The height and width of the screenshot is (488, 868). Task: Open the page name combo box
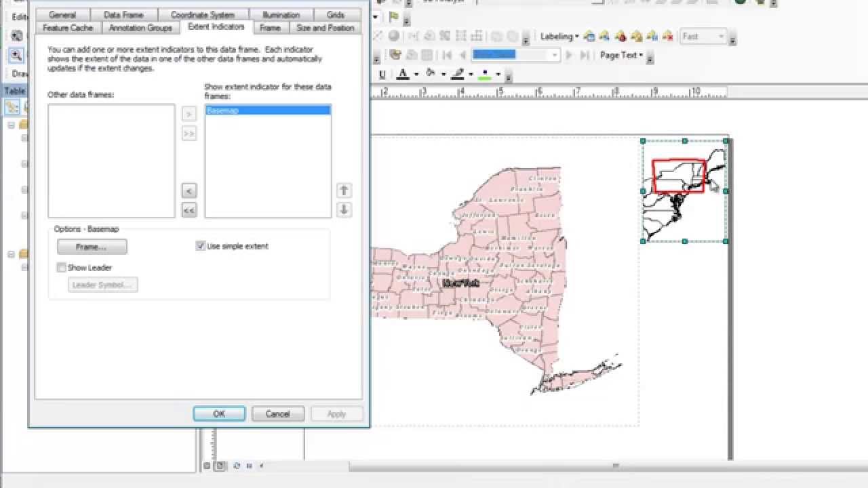(x=515, y=55)
